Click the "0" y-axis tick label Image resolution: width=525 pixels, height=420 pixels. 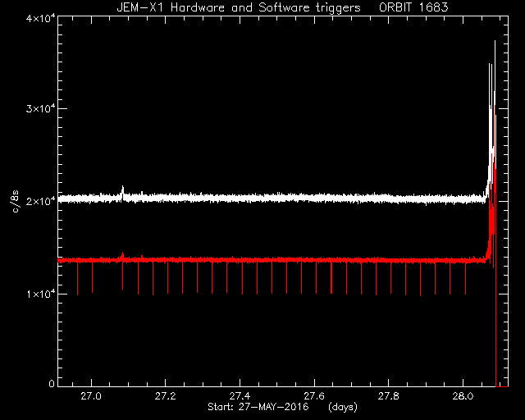(x=51, y=383)
